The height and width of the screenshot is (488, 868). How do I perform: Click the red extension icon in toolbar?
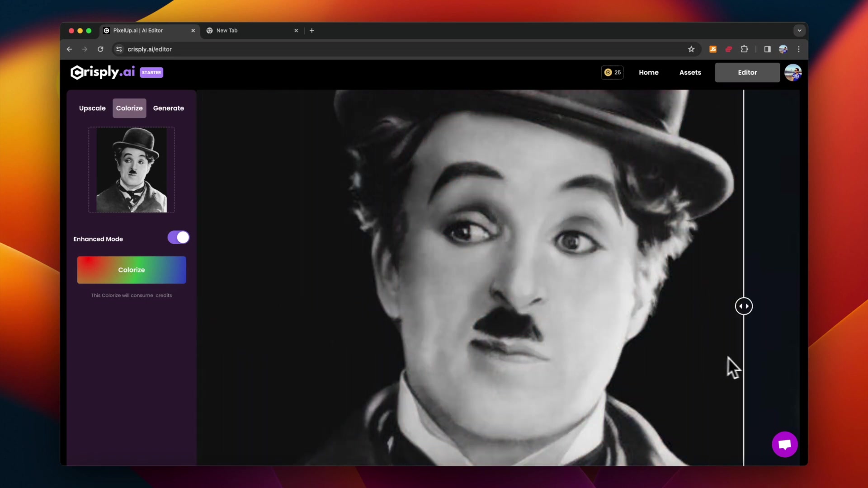point(729,49)
